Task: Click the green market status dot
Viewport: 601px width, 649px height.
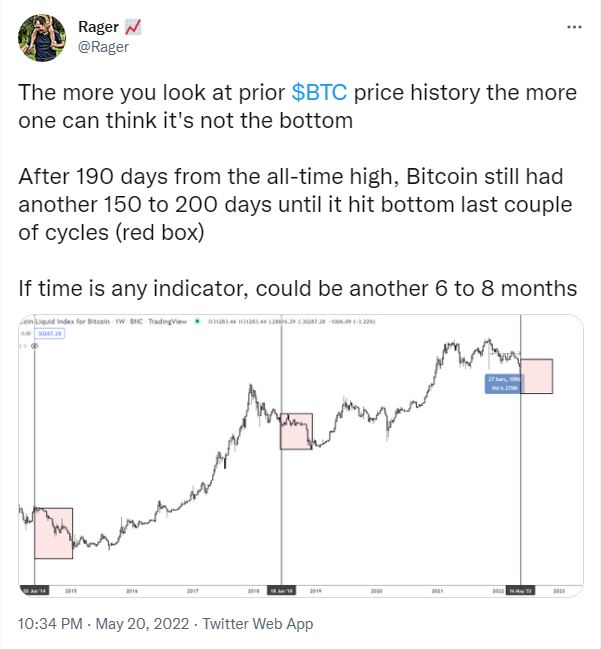Action: click(x=197, y=321)
